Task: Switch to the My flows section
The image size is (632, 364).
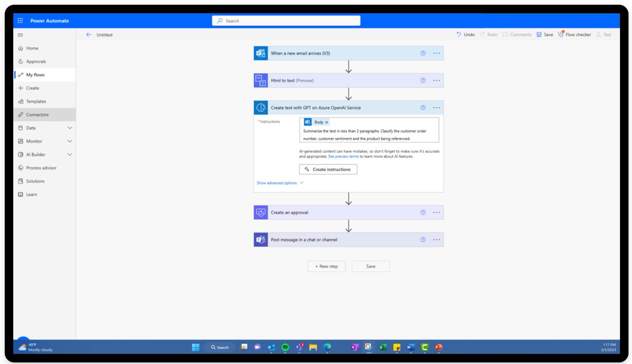Action: point(35,74)
